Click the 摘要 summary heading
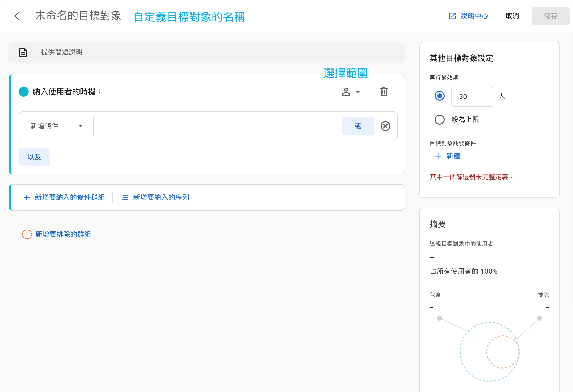Screen dimensions: 573x392 (438, 224)
